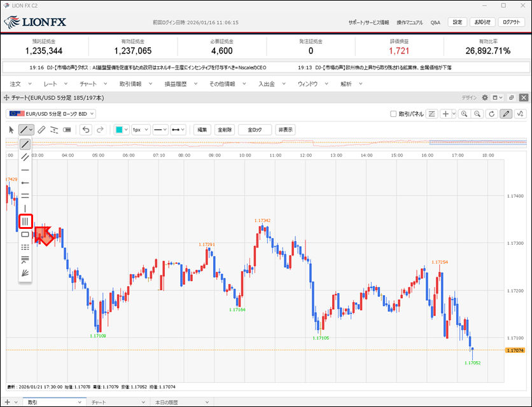Pick the rectangle drawing tool
532x407 pixels.
click(25, 235)
